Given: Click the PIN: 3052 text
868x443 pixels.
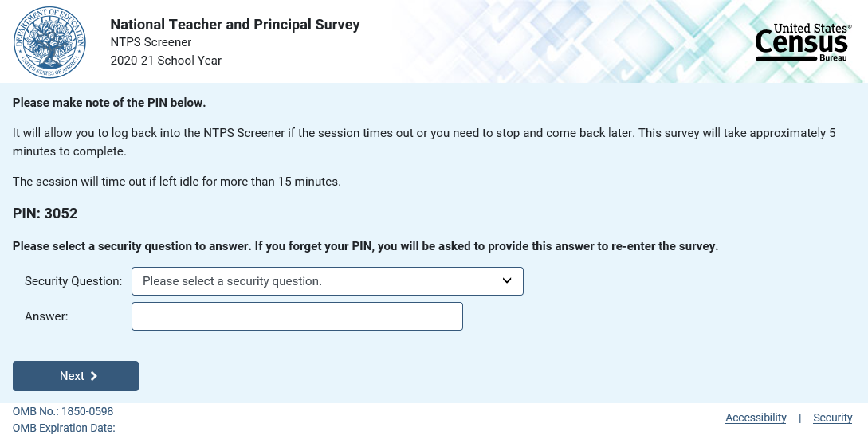Looking at the screenshot, I should click(x=45, y=214).
